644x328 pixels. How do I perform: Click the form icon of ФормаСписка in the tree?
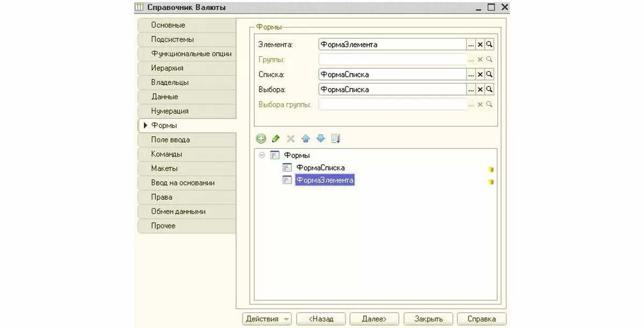[287, 168]
